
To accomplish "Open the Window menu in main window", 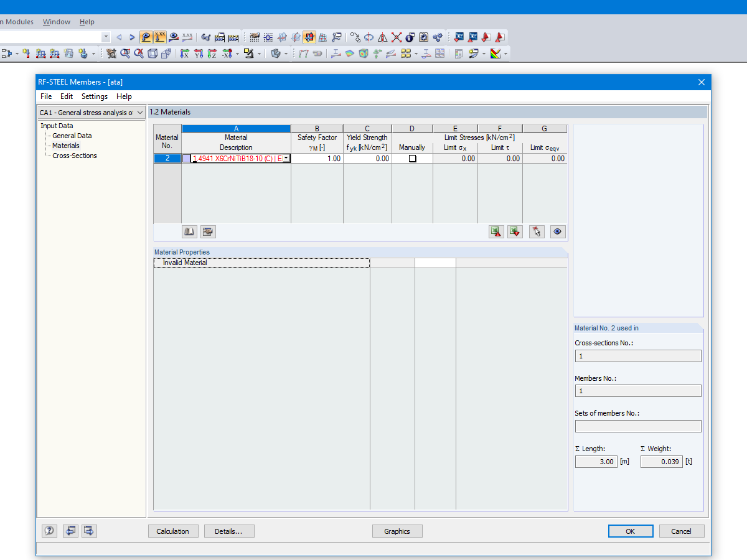I will pyautogui.click(x=57, y=22).
